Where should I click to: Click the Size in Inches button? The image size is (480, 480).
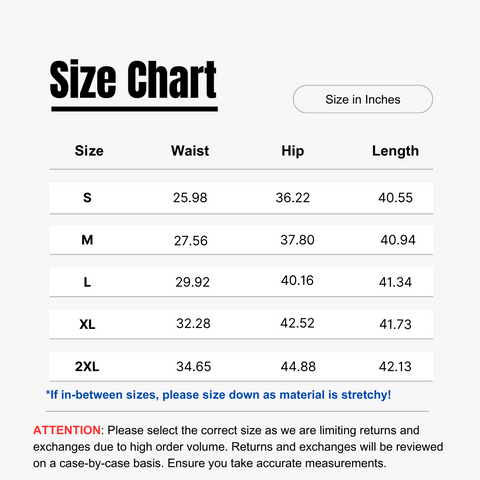tap(363, 99)
